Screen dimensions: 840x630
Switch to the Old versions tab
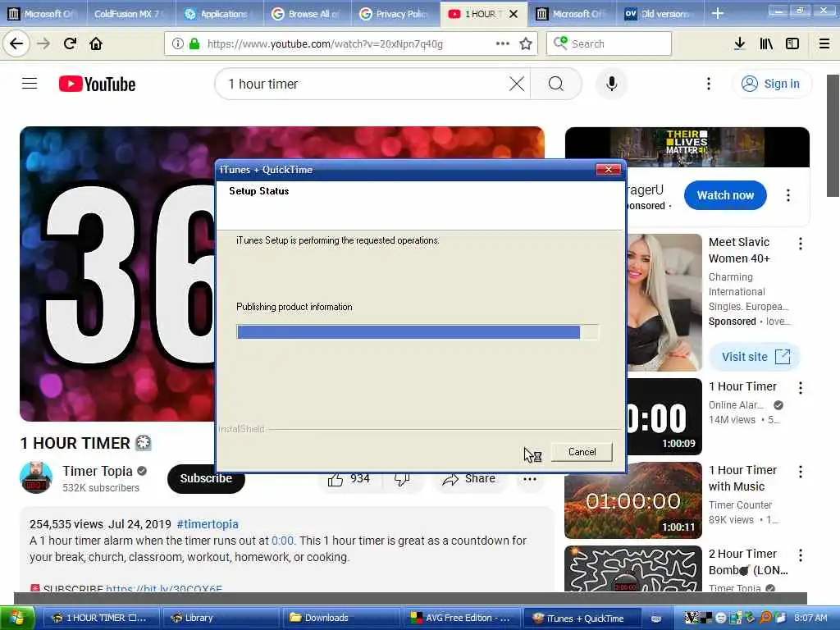coord(659,14)
